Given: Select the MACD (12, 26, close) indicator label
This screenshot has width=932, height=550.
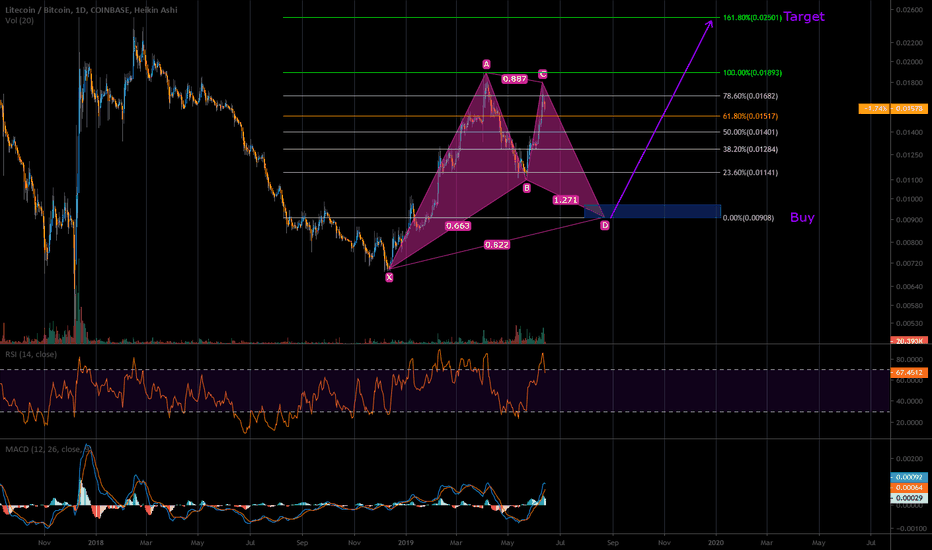Looking at the screenshot, I should pos(48,449).
